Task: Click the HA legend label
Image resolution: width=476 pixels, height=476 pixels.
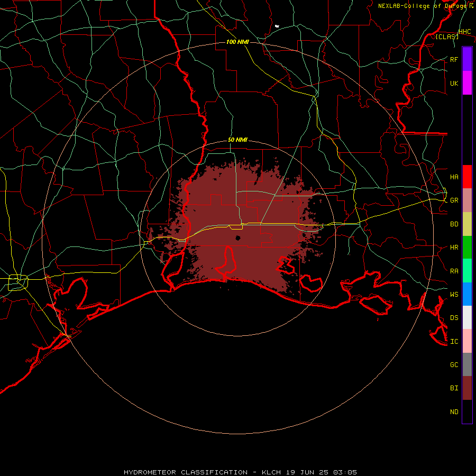Action: pyautogui.click(x=454, y=177)
